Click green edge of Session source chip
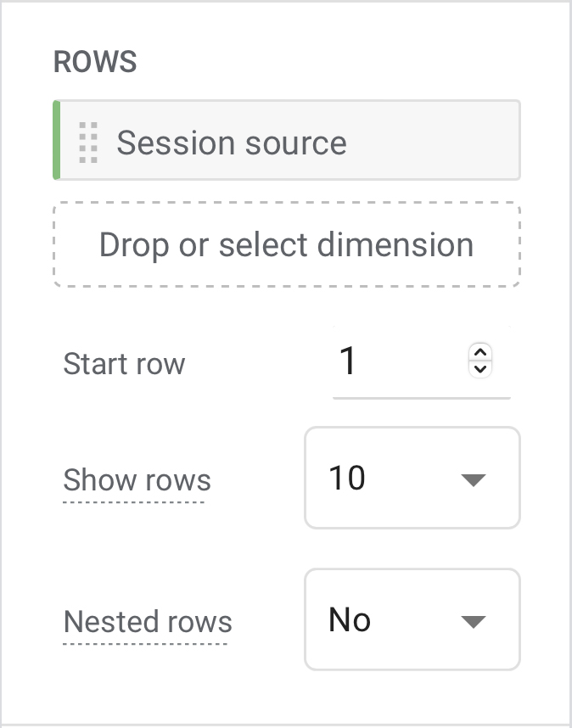The image size is (572, 728). 57,141
